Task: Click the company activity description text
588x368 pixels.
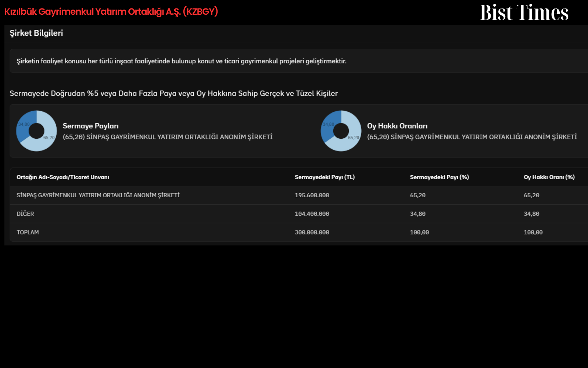Action: (181, 61)
